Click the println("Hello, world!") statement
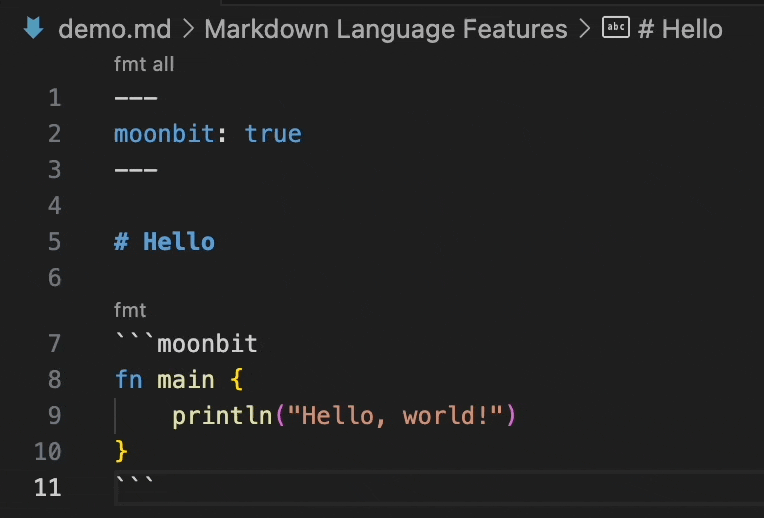Viewport: 764px width, 518px height. (x=344, y=416)
